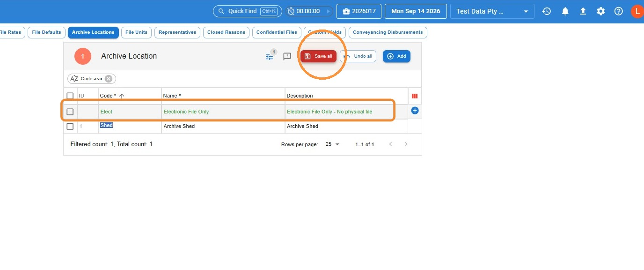Click the Undo all button
Image resolution: width=644 pixels, height=270 pixels.
pyautogui.click(x=358, y=56)
